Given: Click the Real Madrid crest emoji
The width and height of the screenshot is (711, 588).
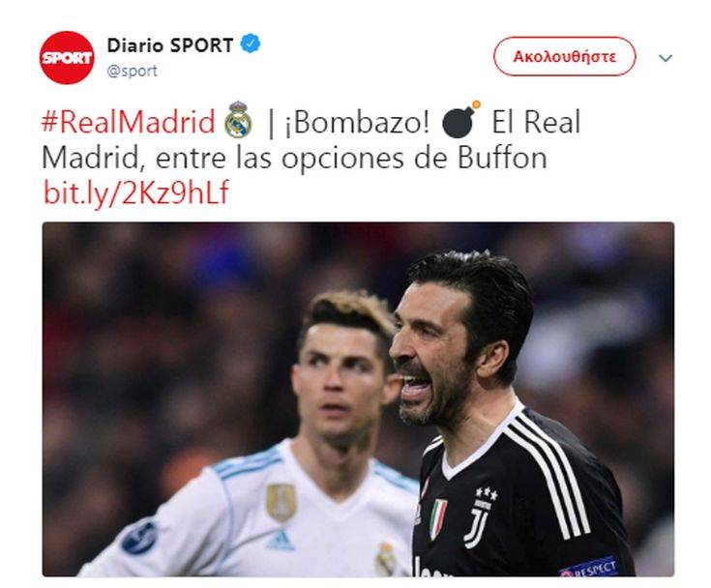Looking at the screenshot, I should coord(238,120).
